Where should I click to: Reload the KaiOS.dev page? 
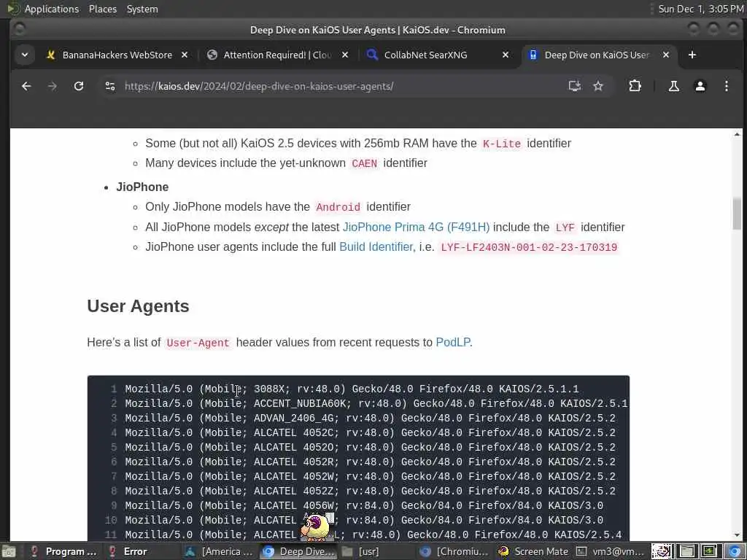tap(79, 86)
